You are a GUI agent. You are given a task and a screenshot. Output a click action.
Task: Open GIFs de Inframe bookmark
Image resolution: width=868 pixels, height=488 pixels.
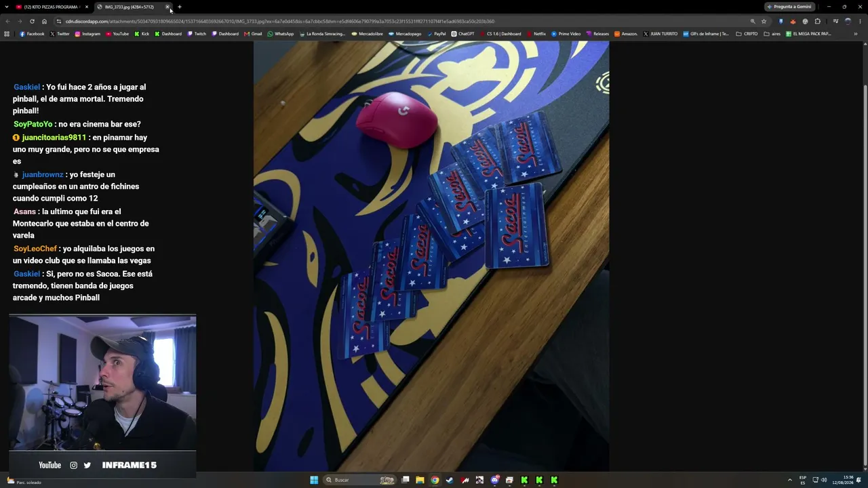coord(706,34)
